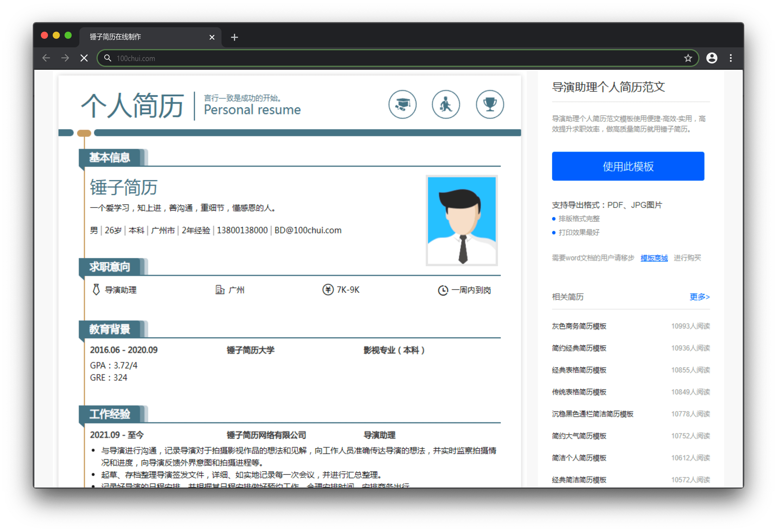Click the 一周内到岗 availability text
This screenshot has width=777, height=532.
[471, 290]
